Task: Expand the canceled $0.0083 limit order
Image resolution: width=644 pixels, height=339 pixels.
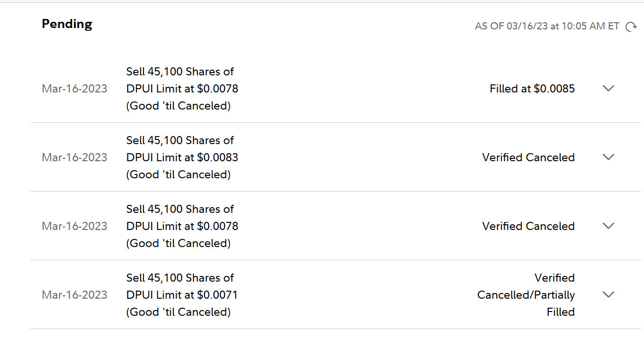Action: [x=608, y=157]
